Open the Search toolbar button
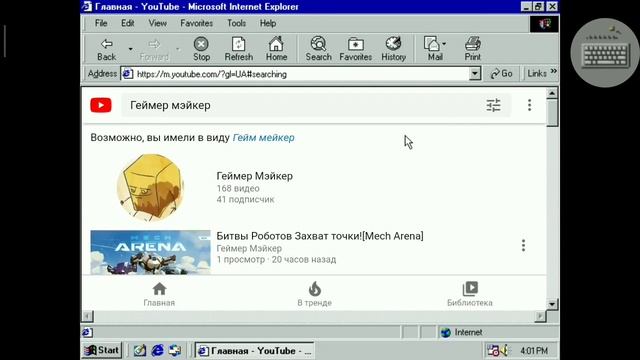Screen dimensions: 640x360 pyautogui.click(x=318, y=49)
